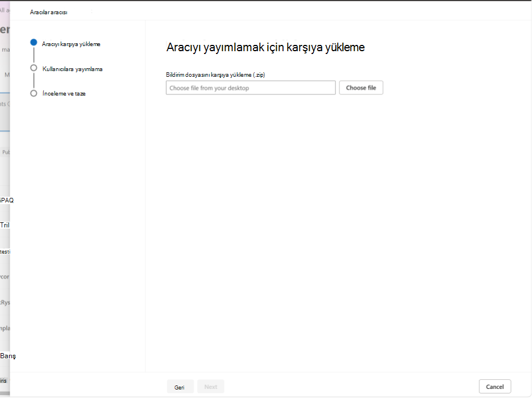Viewport: 532px width, 398px height.
Task: Focus the 'Choose file from your desktop' field
Action: (x=251, y=88)
